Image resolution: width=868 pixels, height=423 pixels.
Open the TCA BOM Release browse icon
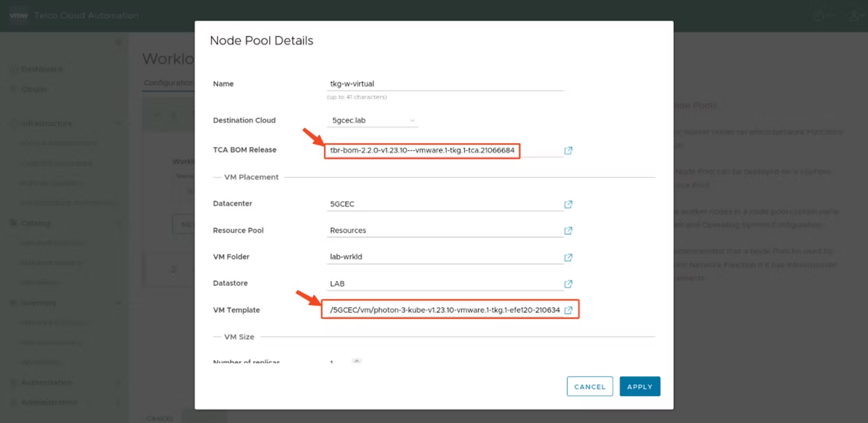[568, 151]
